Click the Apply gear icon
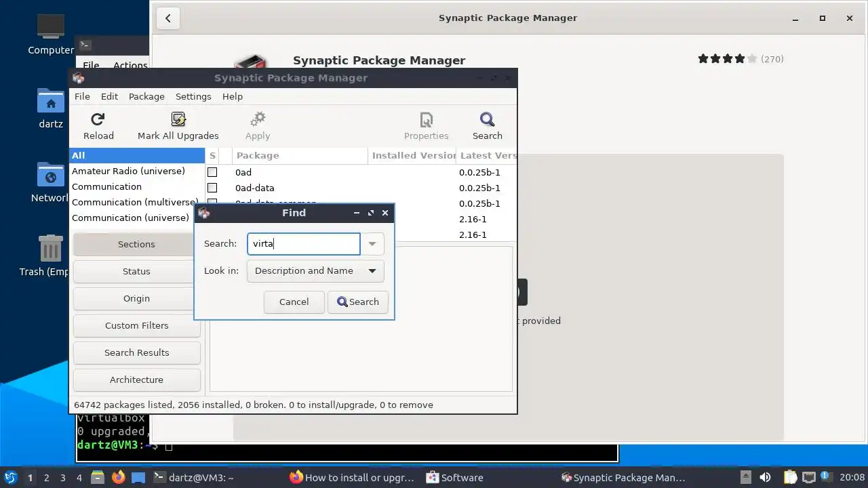868x488 pixels. [258, 119]
